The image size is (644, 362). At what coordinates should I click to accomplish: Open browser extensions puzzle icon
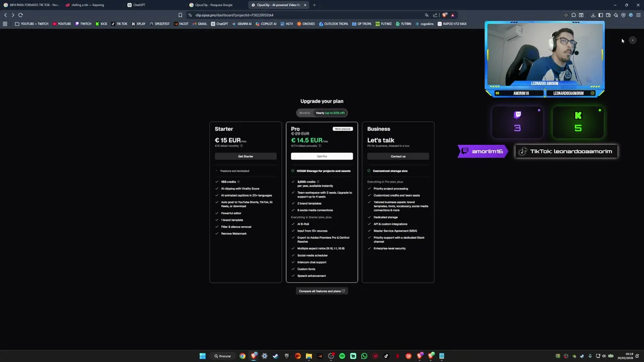pyautogui.click(x=574, y=15)
